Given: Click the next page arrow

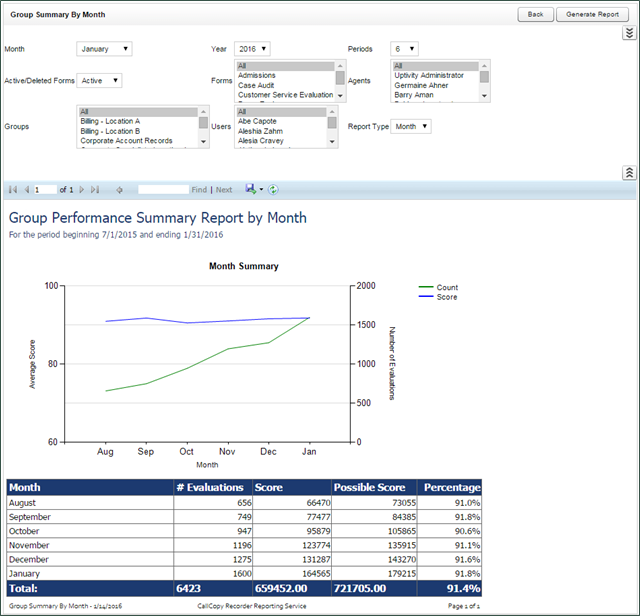Looking at the screenshot, I should pyautogui.click(x=82, y=189).
